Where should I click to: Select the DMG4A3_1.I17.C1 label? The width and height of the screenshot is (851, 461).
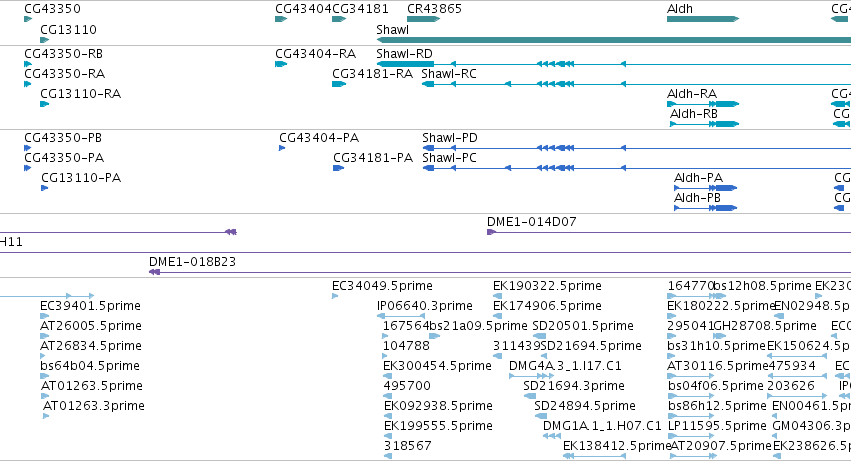click(565, 367)
